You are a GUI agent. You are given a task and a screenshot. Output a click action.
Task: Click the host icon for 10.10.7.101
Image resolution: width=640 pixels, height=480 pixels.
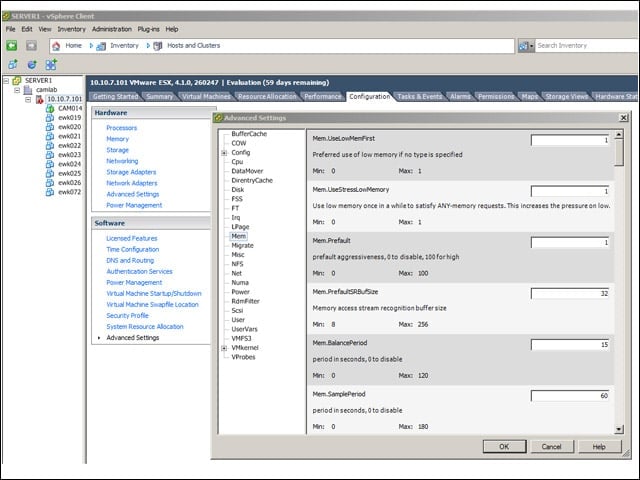point(39,99)
